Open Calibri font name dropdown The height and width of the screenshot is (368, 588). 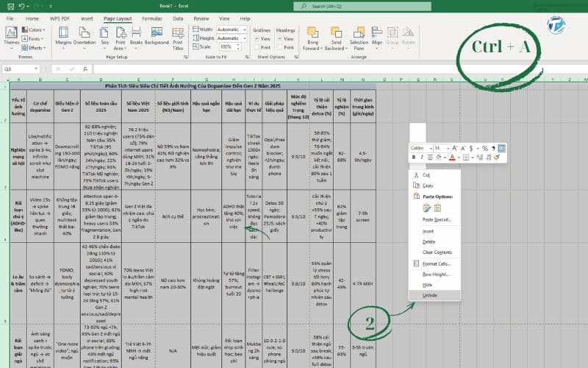pos(431,149)
